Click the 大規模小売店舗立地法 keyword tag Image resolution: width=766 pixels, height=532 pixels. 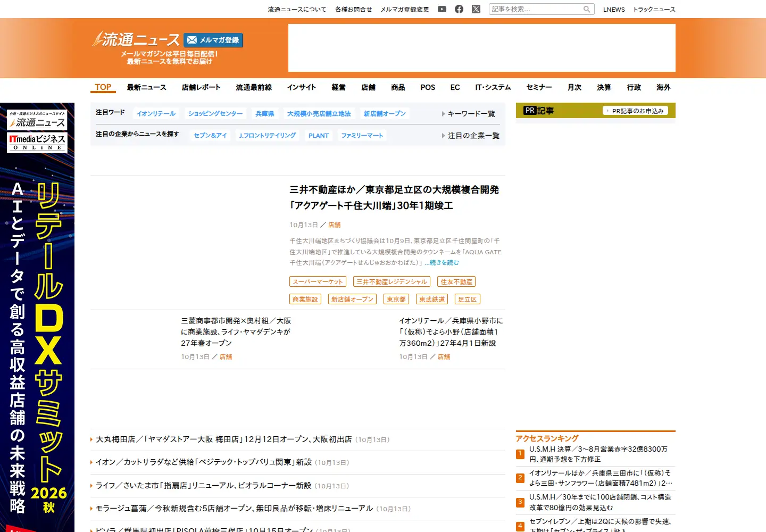coord(319,113)
